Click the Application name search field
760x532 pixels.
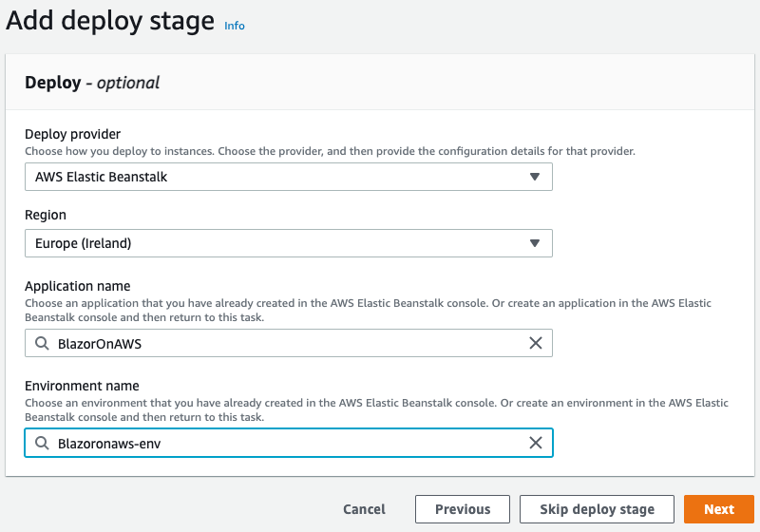[x=289, y=344]
